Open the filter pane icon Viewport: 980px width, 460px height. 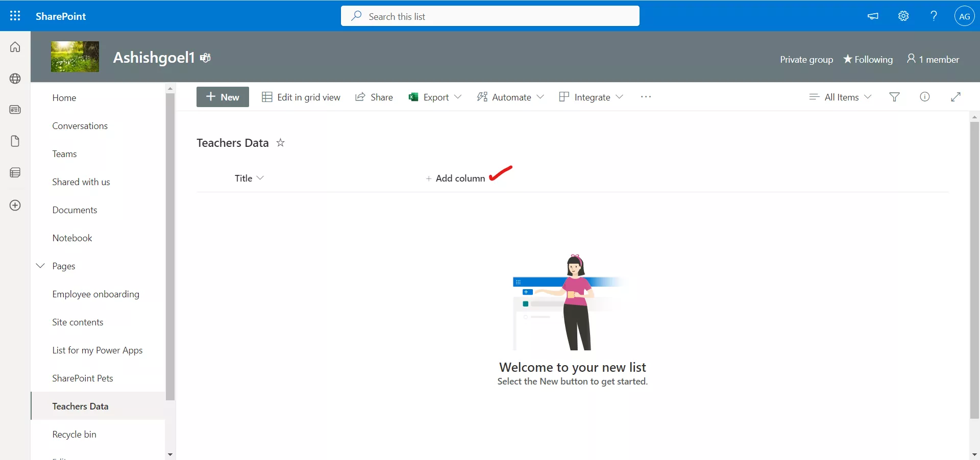pos(894,97)
